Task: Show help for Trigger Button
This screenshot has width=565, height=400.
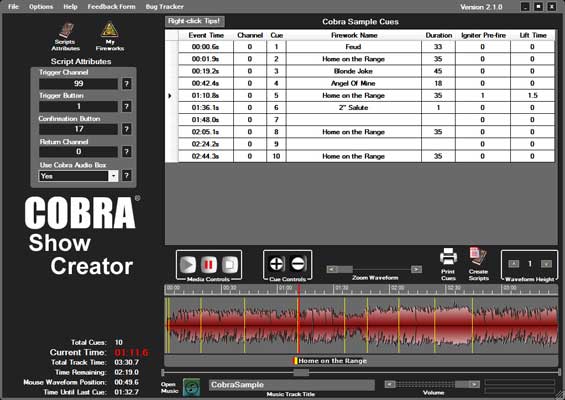Action: coord(126,107)
